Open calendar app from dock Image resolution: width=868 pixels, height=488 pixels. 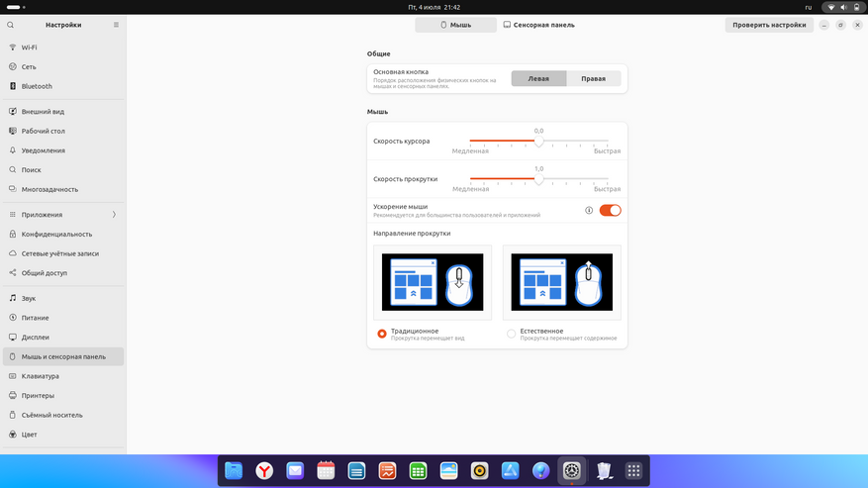coord(326,471)
